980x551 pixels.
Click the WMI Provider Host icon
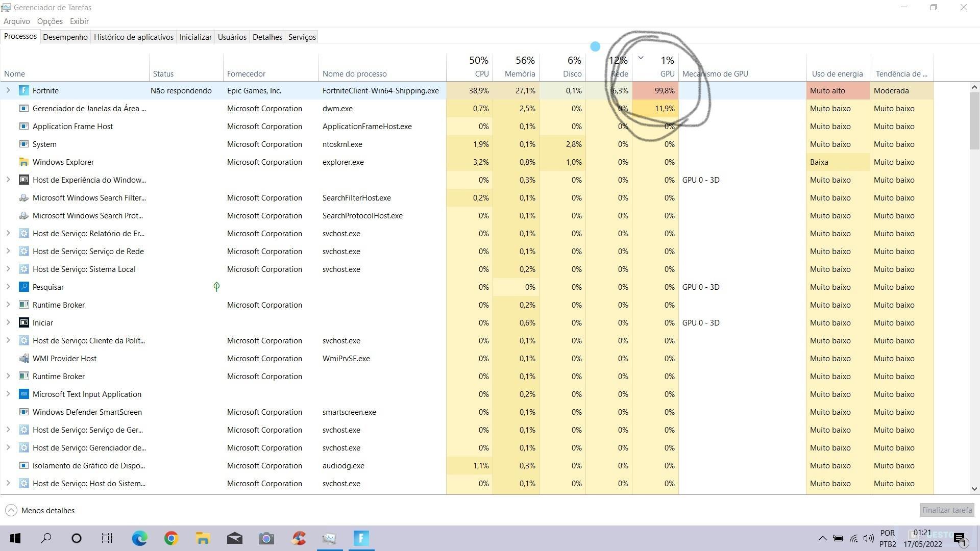click(x=23, y=359)
